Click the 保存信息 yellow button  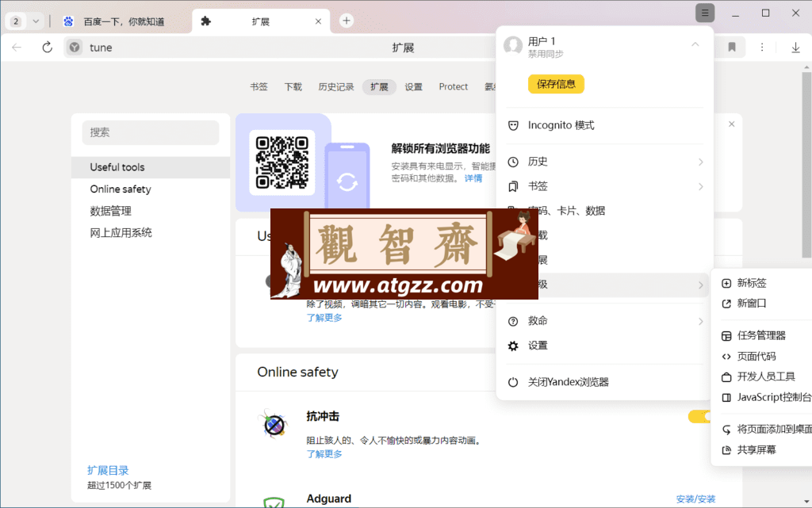[556, 84]
